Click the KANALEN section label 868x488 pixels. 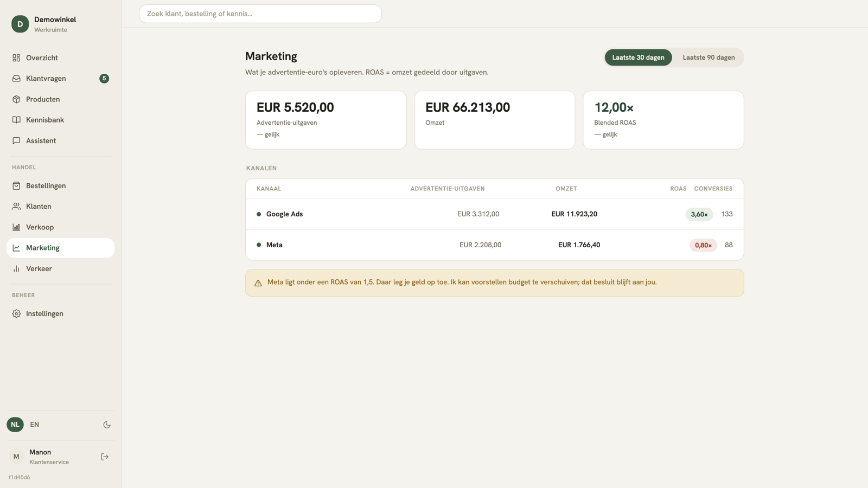pos(261,169)
